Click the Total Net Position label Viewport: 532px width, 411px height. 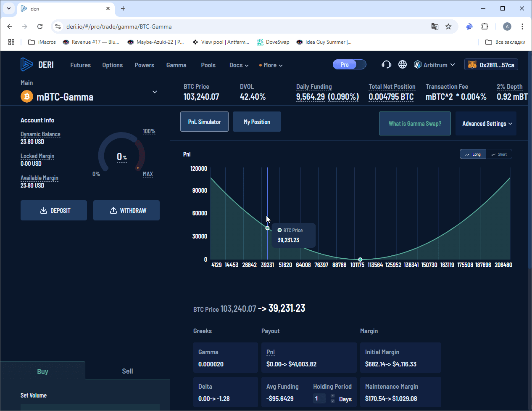point(392,87)
